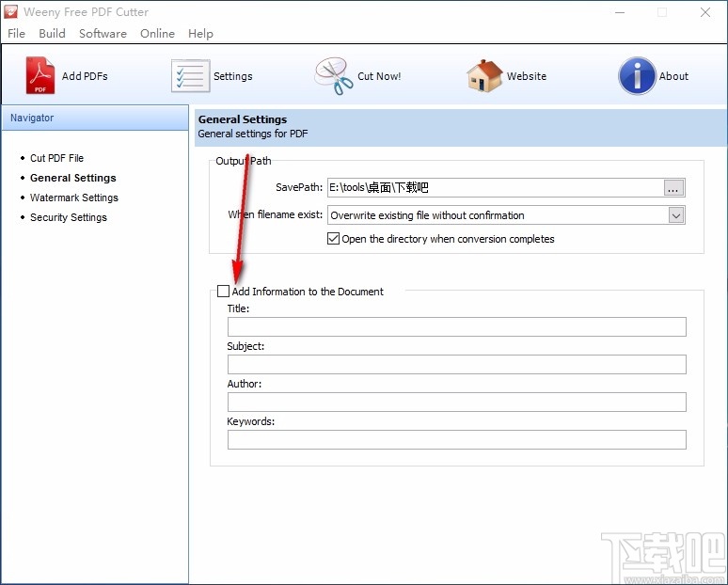Click the Website house icon

coord(484,75)
